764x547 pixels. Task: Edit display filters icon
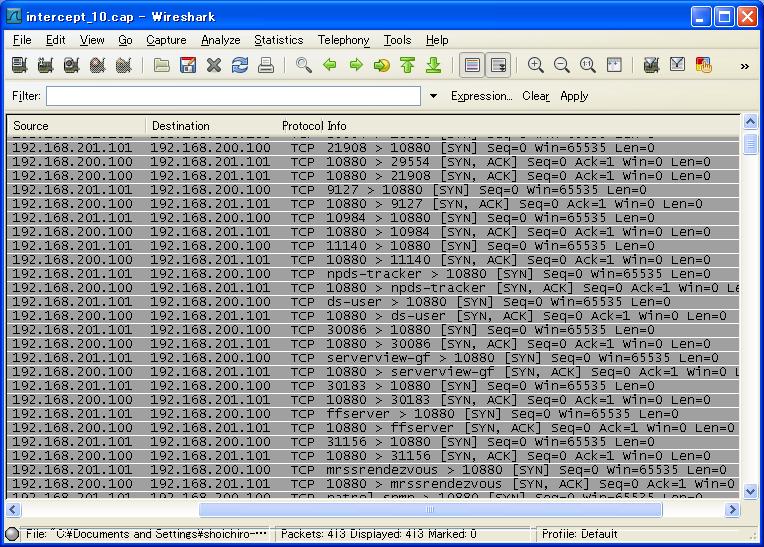677,65
